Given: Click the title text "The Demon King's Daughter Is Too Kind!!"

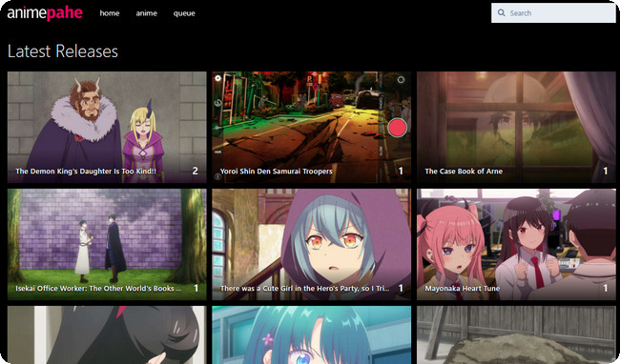Looking at the screenshot, I should (x=86, y=171).
